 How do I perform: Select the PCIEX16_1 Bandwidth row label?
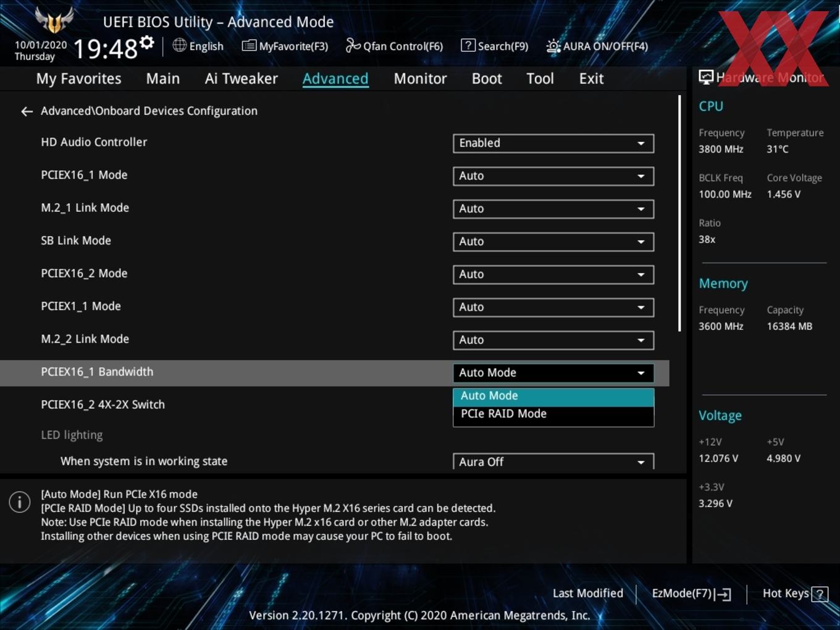(x=97, y=372)
